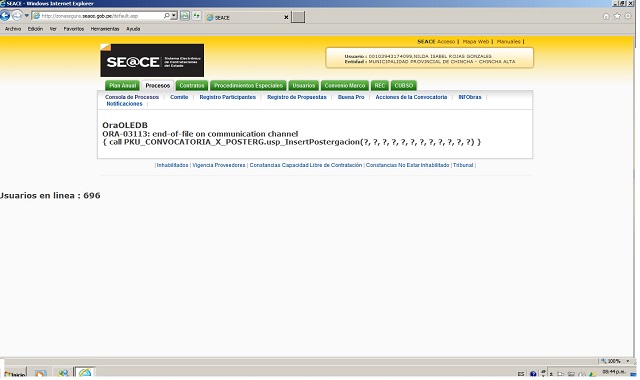Screen dimensions: 640x380
Task: Open the Procedimientos Especiales tab
Action: pos(248,86)
